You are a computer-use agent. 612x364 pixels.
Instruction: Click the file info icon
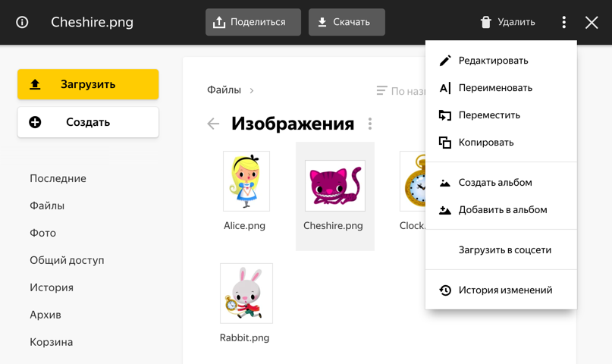tap(22, 22)
